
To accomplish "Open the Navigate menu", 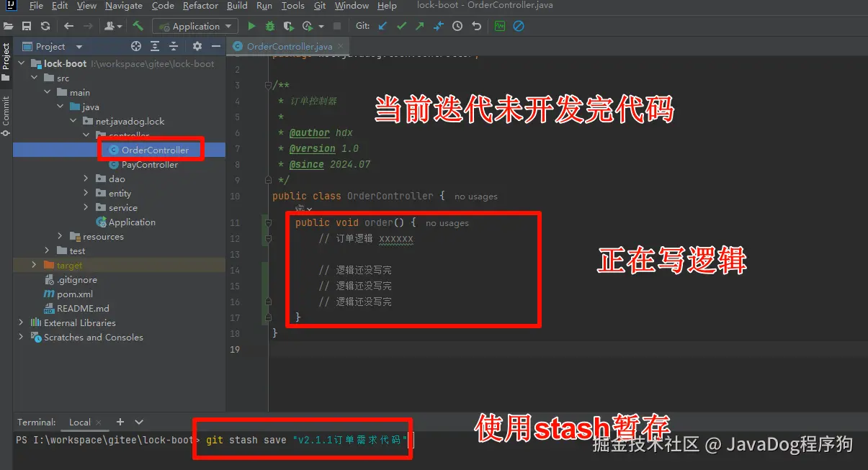I will point(124,6).
